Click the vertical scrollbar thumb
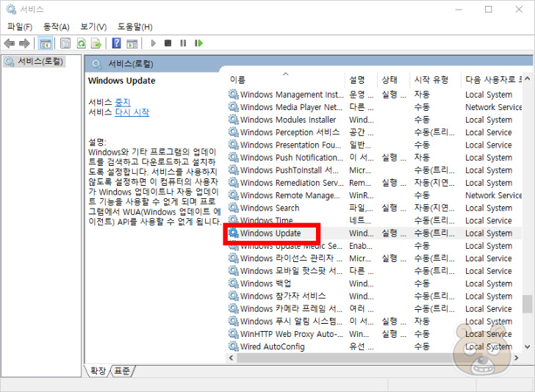 click(x=528, y=304)
